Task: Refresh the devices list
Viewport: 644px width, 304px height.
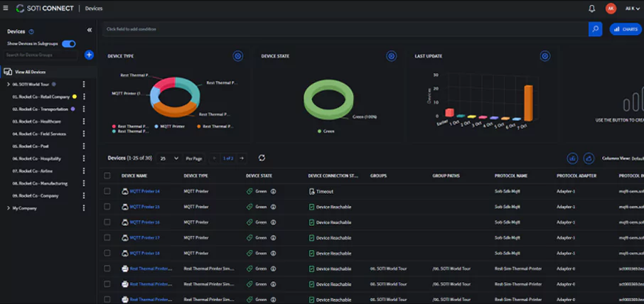Action: (262, 158)
